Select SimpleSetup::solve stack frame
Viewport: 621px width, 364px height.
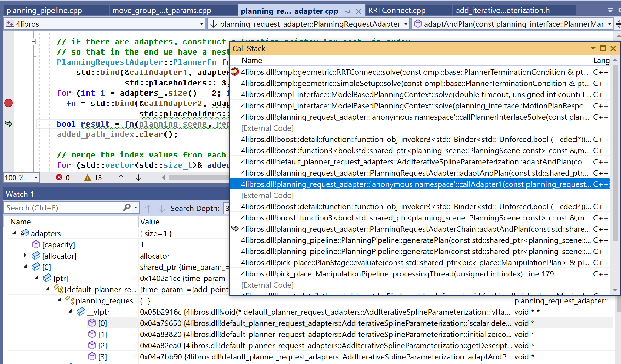(x=420, y=83)
